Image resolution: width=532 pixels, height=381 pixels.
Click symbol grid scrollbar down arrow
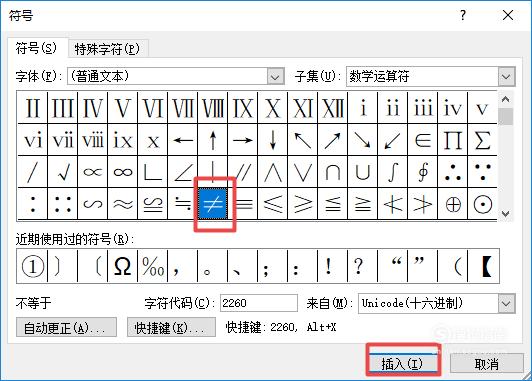(506, 214)
